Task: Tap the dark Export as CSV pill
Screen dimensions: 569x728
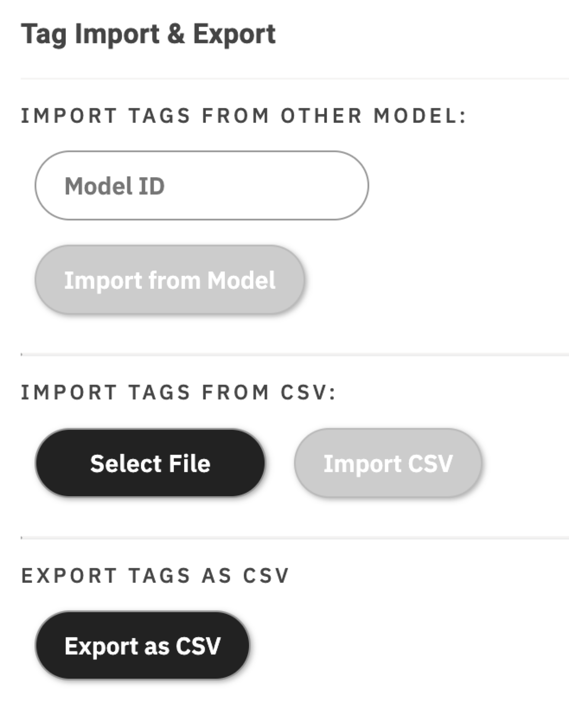Action: pyautogui.click(x=142, y=645)
